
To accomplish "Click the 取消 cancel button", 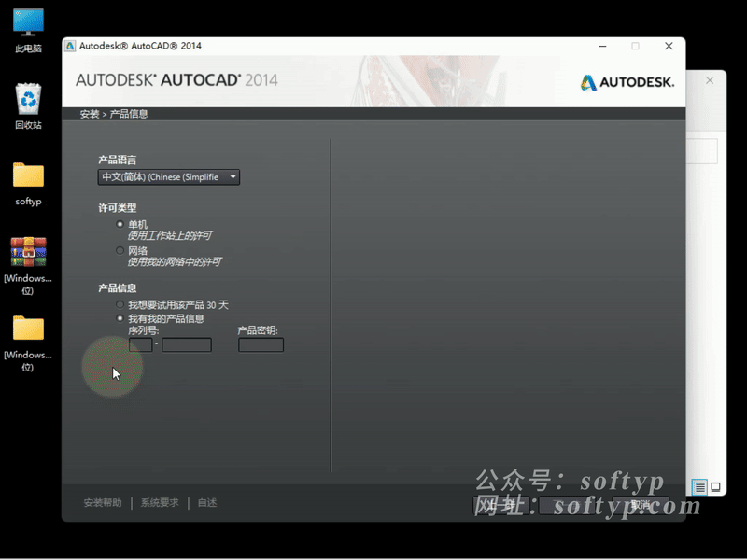I will (641, 505).
